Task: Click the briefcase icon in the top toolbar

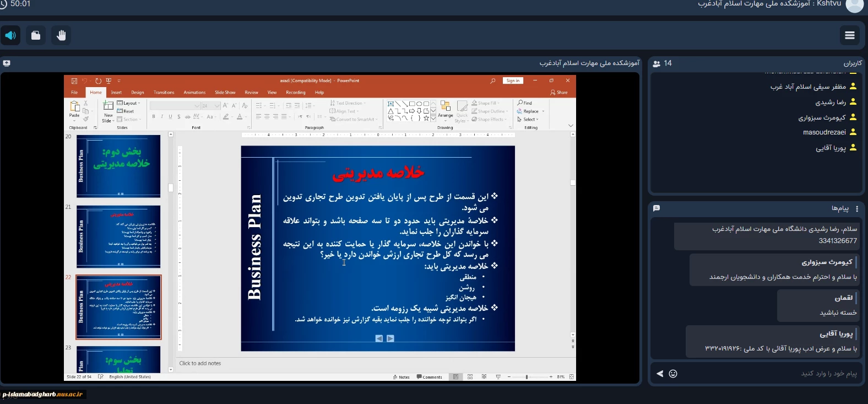Action: point(36,36)
